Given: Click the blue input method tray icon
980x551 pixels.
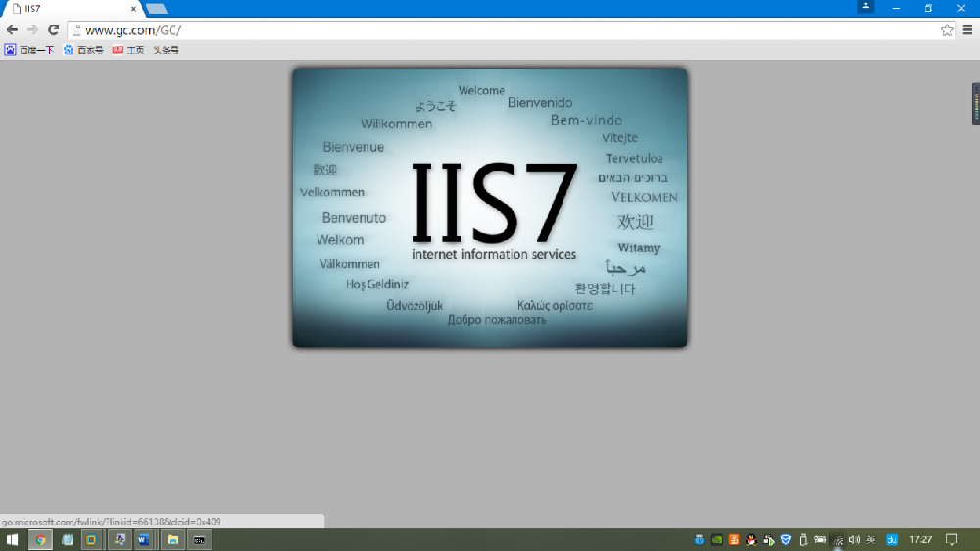Looking at the screenshot, I should coord(892,540).
